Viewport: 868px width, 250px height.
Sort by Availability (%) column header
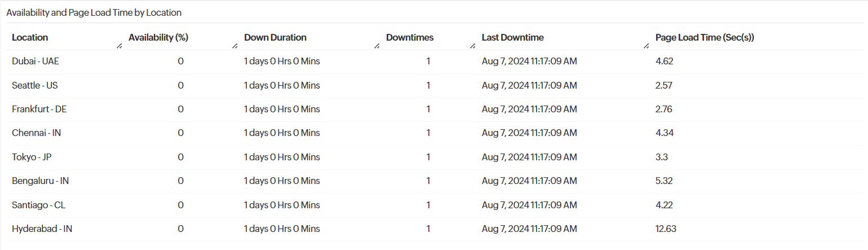pyautogui.click(x=158, y=37)
